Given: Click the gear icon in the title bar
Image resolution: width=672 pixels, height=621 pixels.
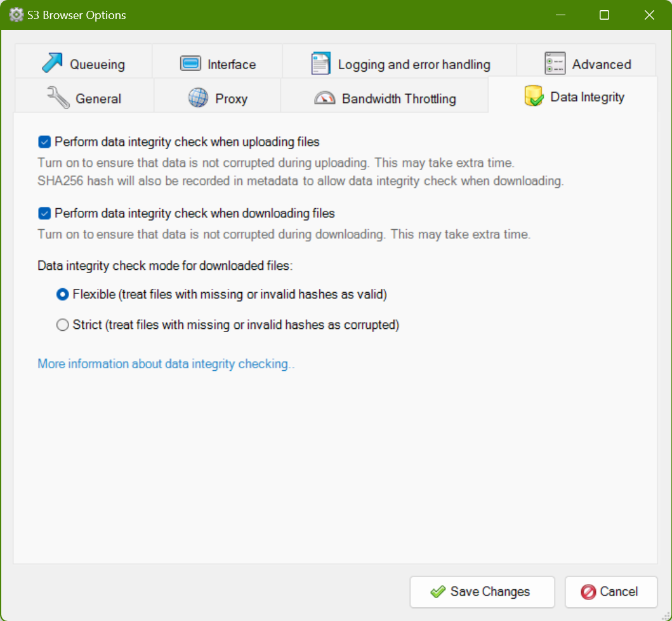Looking at the screenshot, I should (16, 15).
